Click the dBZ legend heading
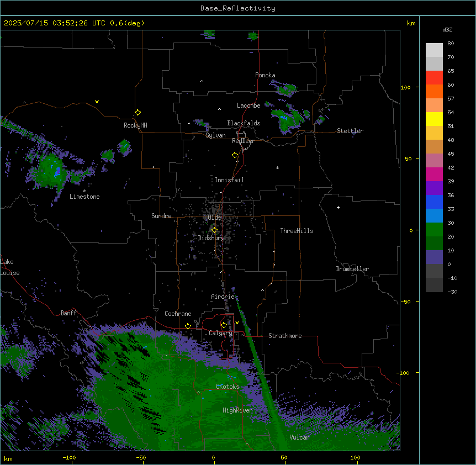Viewport: 476px width, 465px height. coord(447,29)
